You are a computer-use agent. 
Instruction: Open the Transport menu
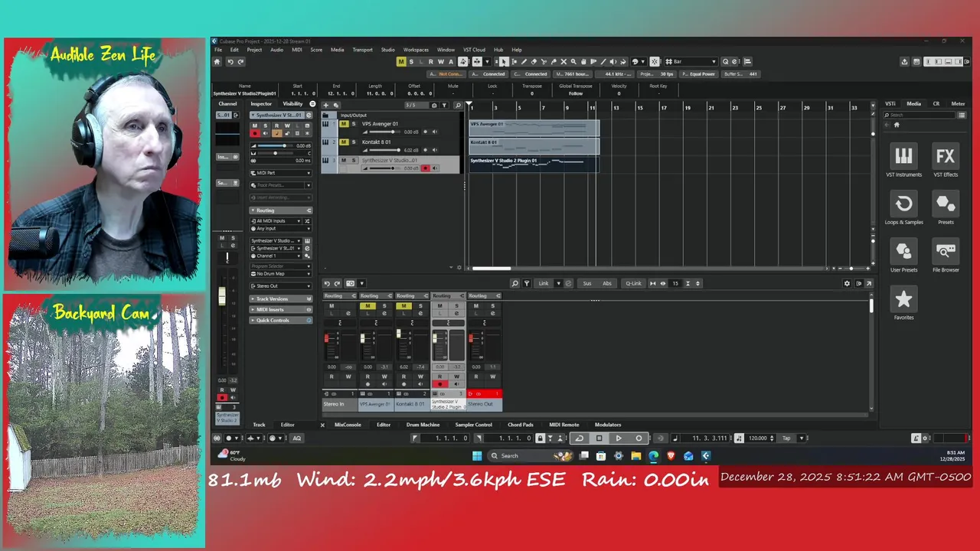(x=362, y=50)
